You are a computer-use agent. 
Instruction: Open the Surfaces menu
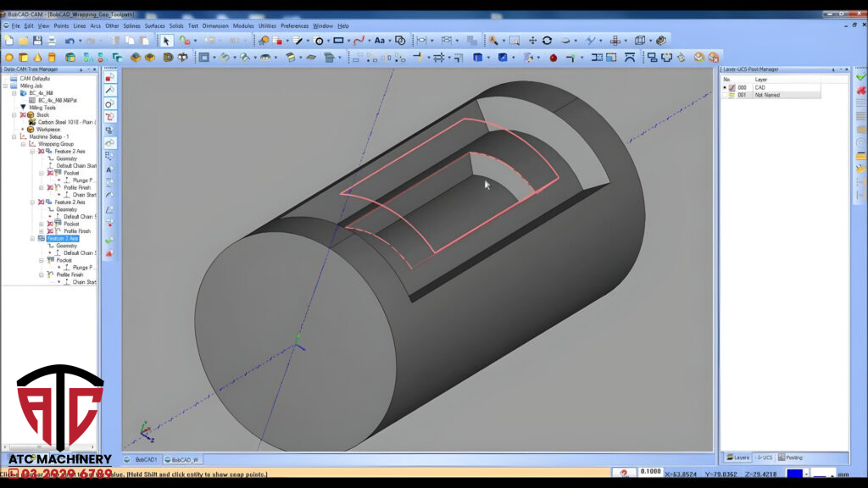(x=154, y=25)
